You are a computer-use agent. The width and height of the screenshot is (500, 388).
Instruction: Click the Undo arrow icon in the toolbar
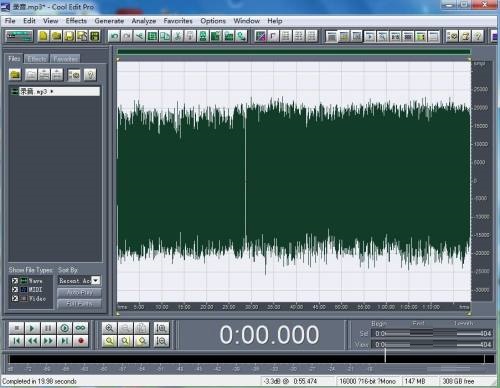point(114,36)
